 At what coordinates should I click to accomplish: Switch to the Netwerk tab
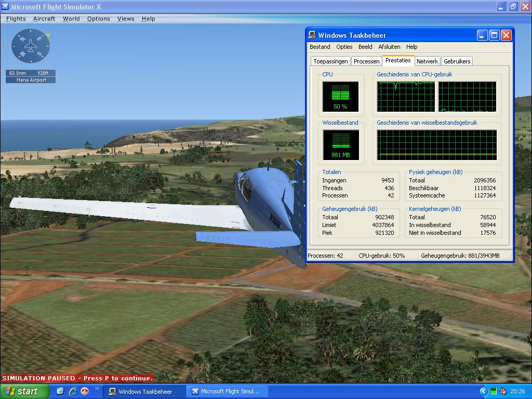coord(427,61)
